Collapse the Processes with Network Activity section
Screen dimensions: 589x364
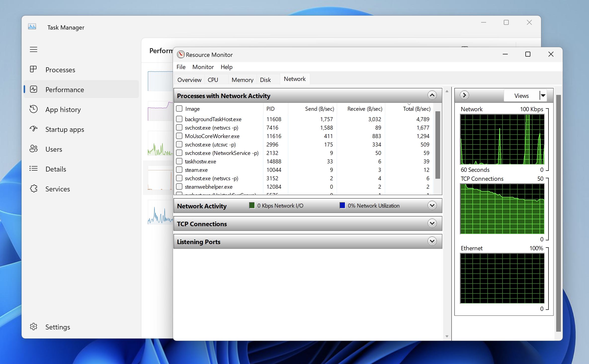tap(432, 95)
